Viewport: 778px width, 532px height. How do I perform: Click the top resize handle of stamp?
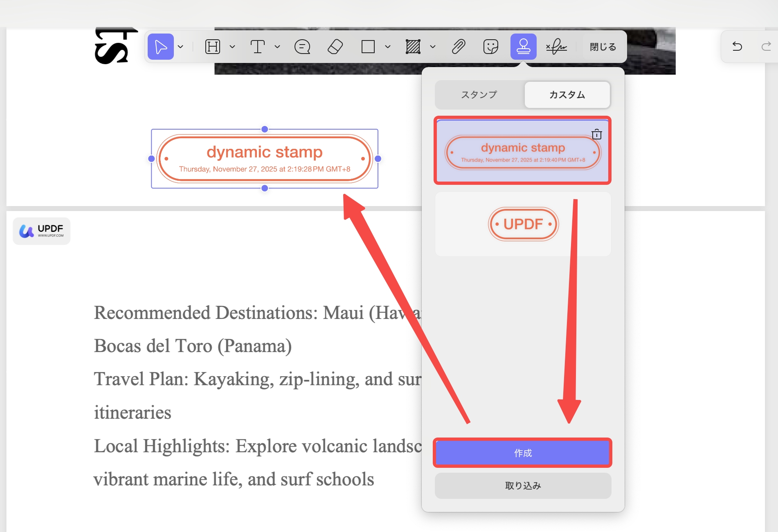point(265,129)
